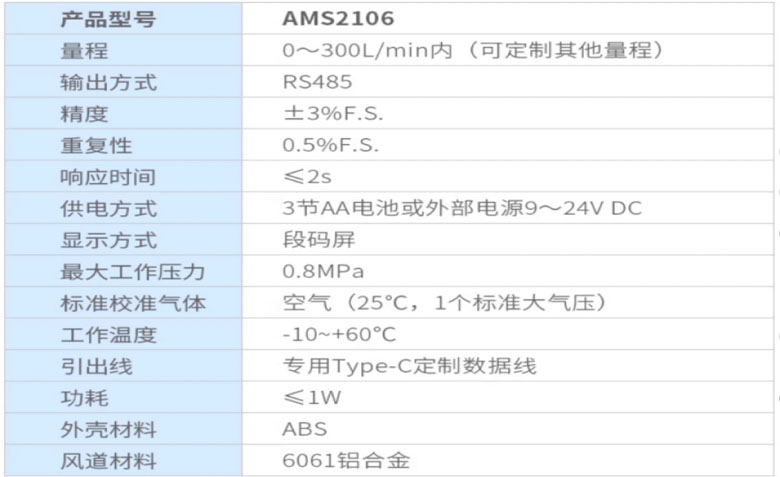Select the 最大工作压力 label cell
The height and width of the screenshot is (477, 780).
pyautogui.click(x=123, y=272)
